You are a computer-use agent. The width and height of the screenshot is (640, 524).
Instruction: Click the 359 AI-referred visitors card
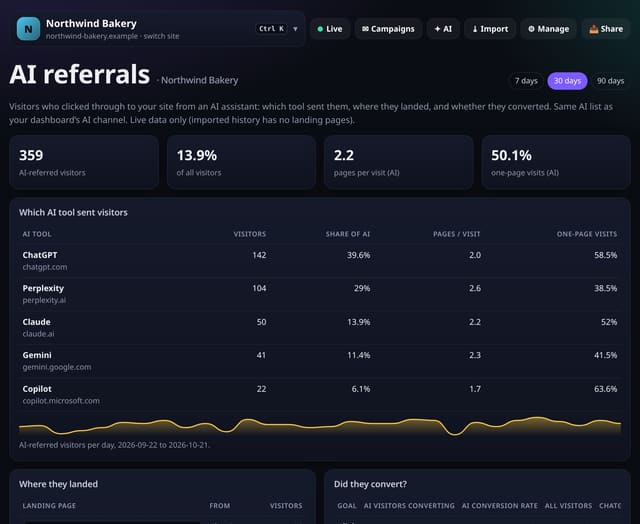click(84, 162)
